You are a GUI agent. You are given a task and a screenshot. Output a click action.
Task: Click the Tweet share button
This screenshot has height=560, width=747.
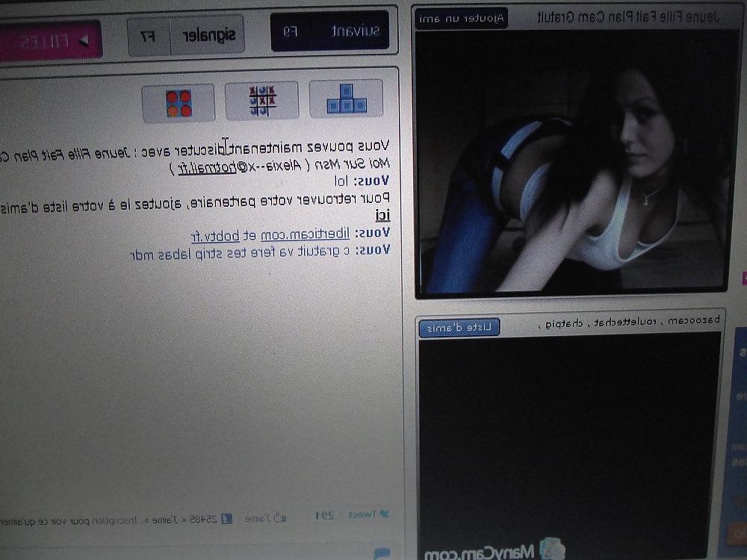click(369, 514)
